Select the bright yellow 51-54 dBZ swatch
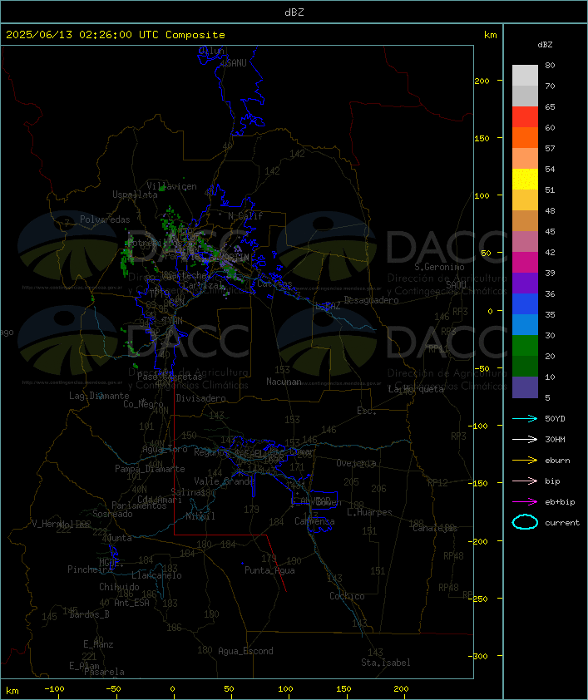Viewport: 588px width, 700px height. pos(525,179)
